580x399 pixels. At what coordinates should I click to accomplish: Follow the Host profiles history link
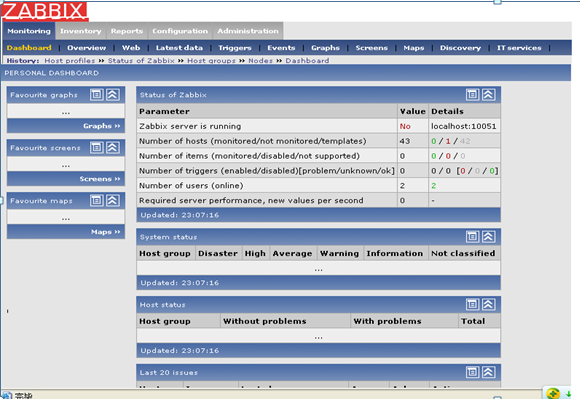[x=70, y=60]
